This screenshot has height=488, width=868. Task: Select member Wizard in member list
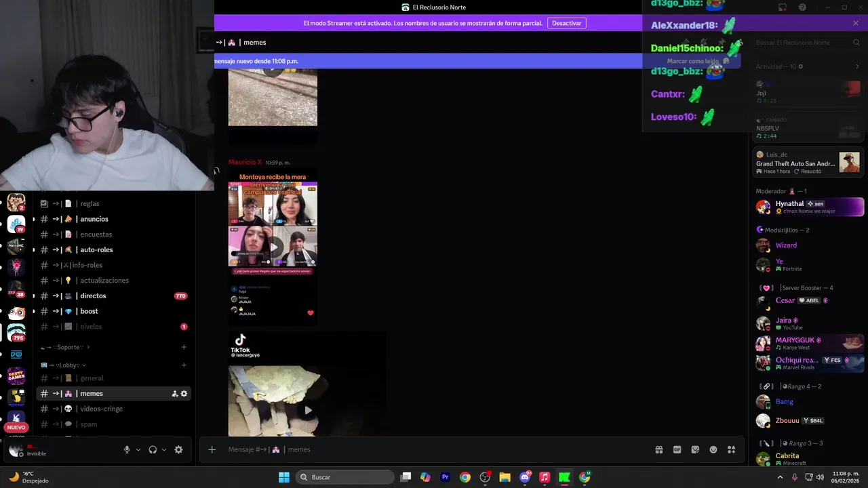[x=808, y=245]
